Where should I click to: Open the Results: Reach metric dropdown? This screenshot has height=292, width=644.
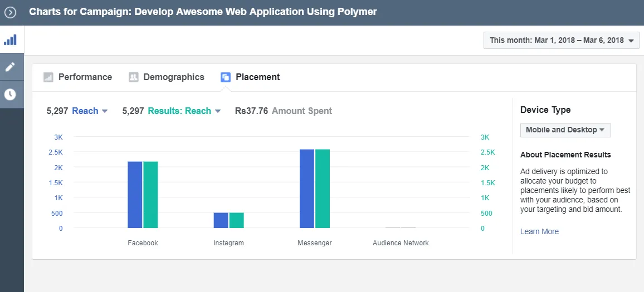click(184, 111)
